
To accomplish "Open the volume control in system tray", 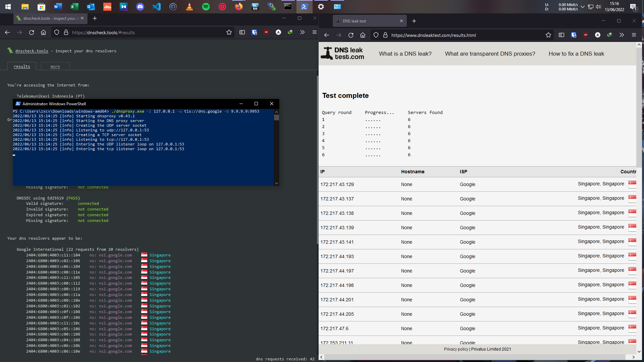I will (x=598, y=7).
